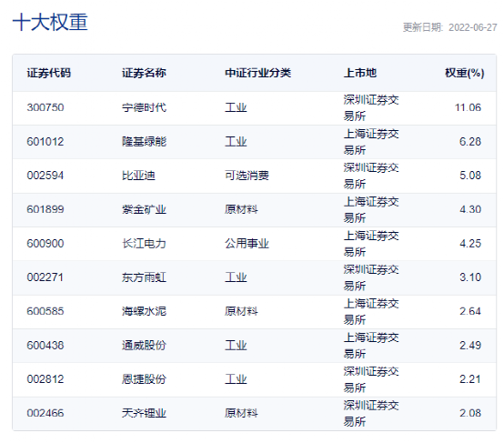The height and width of the screenshot is (443, 504).
Task: Select stock code 002271
Action: pos(45,277)
